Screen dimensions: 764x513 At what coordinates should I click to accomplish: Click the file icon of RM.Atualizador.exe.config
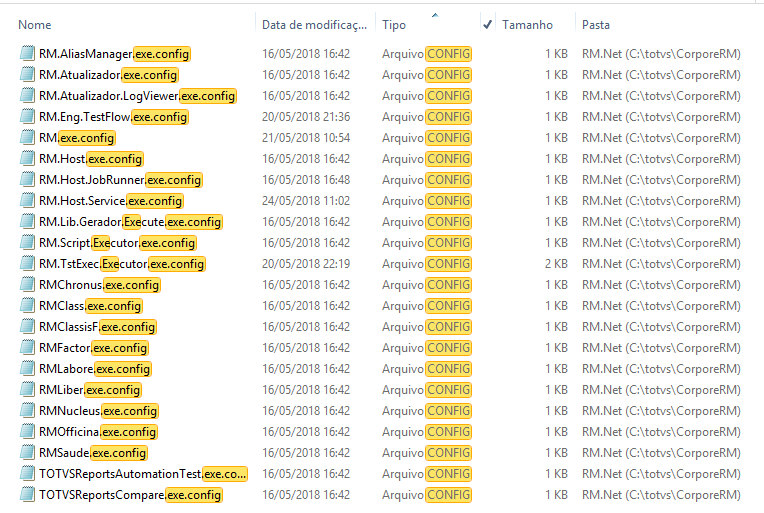click(x=27, y=74)
